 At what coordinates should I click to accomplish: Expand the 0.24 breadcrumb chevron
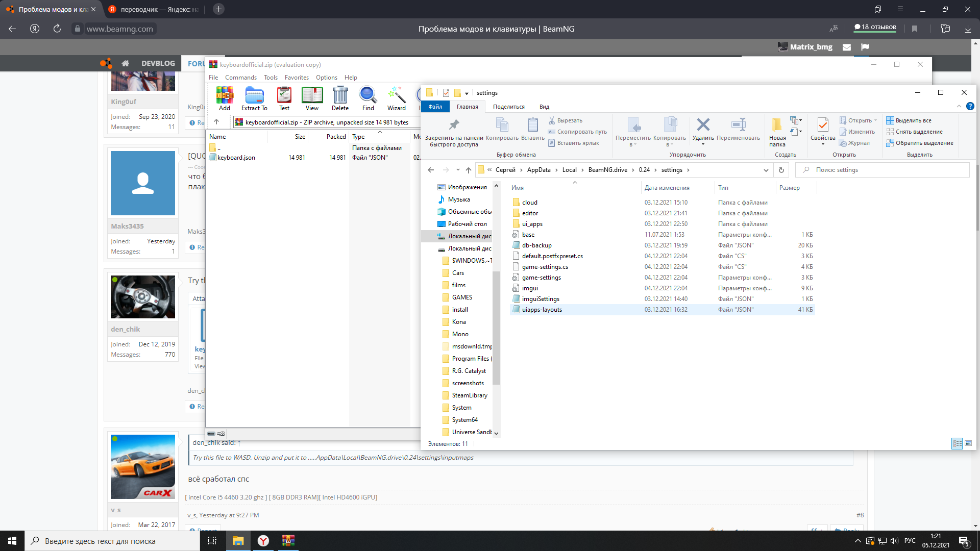click(656, 170)
